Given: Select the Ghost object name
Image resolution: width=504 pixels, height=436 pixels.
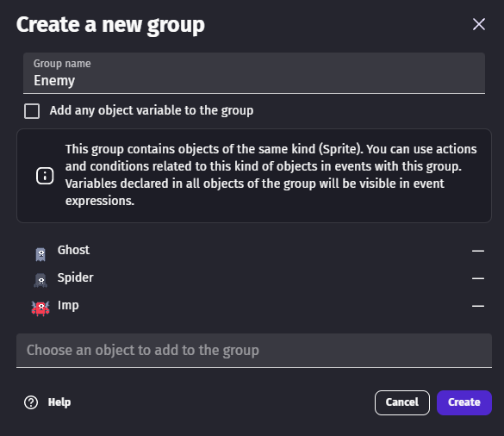Looking at the screenshot, I should [73, 250].
